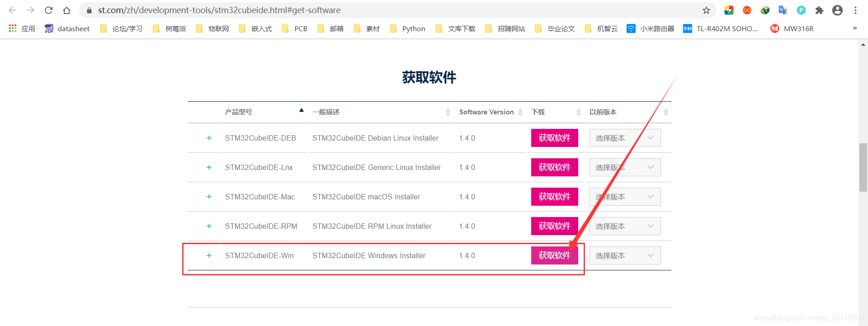Expand the STM32CubeIDE-DEB row details
Viewport: 868px width, 326px height.
209,138
